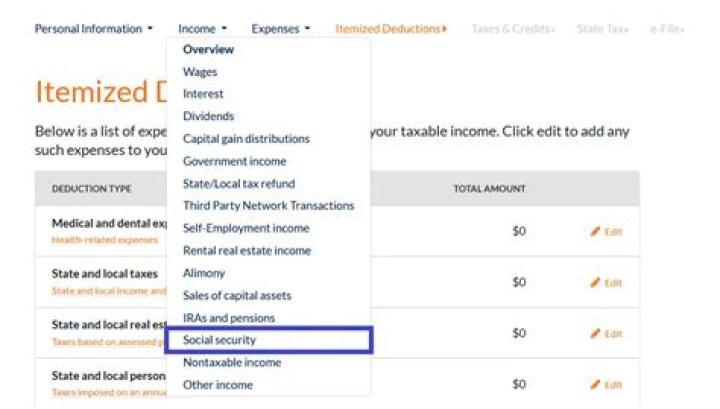Screen dimensions: 720x409
Task: Collapse the Income dropdown menu
Action: pos(203,29)
